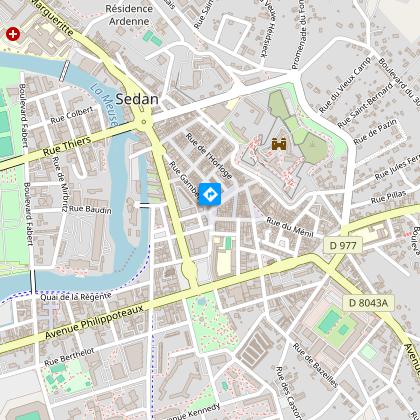Image resolution: width=420 pixels, height=420 pixels.
Task: Click the Rue Berthelot street label
Action: pos(69,357)
